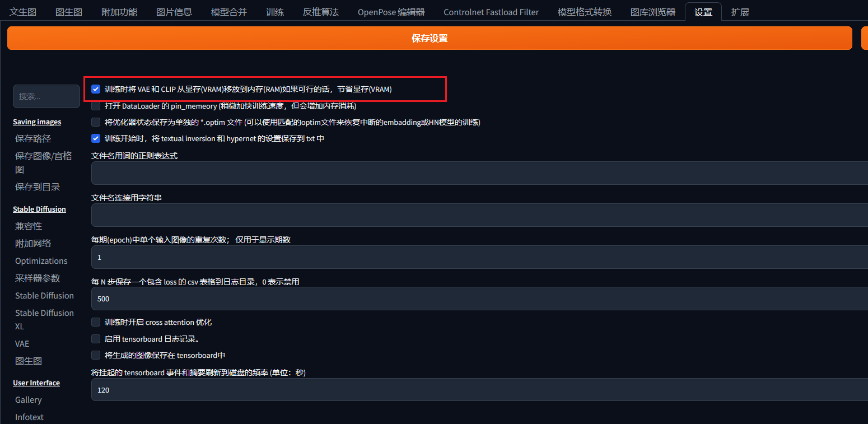Click the orange 保存设置 button
The height and width of the screenshot is (424, 868).
tap(429, 38)
